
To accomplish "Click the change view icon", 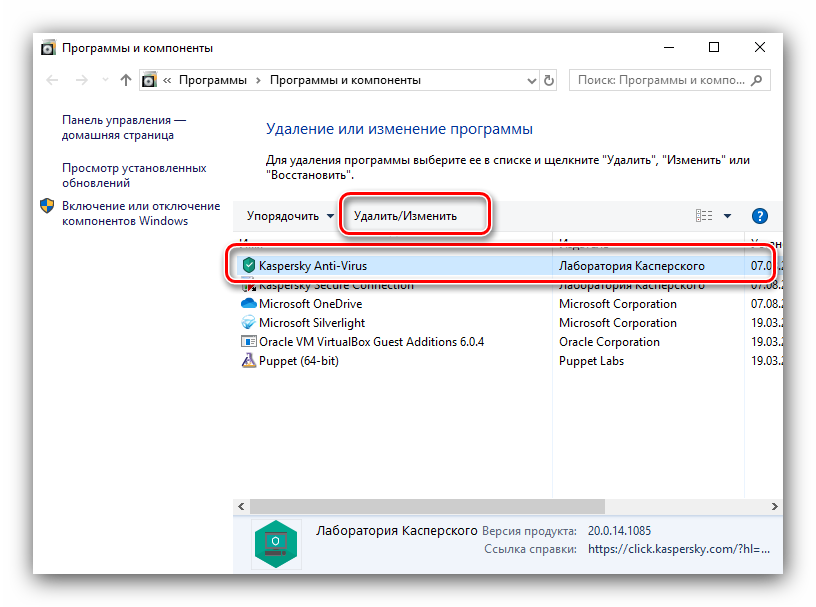I will point(704,216).
